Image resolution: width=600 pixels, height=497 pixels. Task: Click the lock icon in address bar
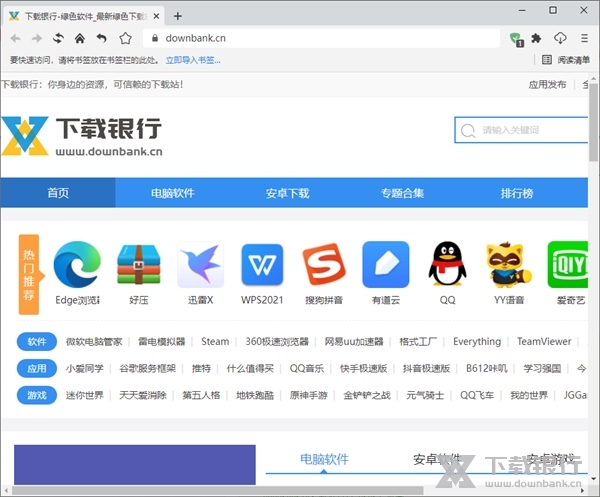pyautogui.click(x=155, y=38)
